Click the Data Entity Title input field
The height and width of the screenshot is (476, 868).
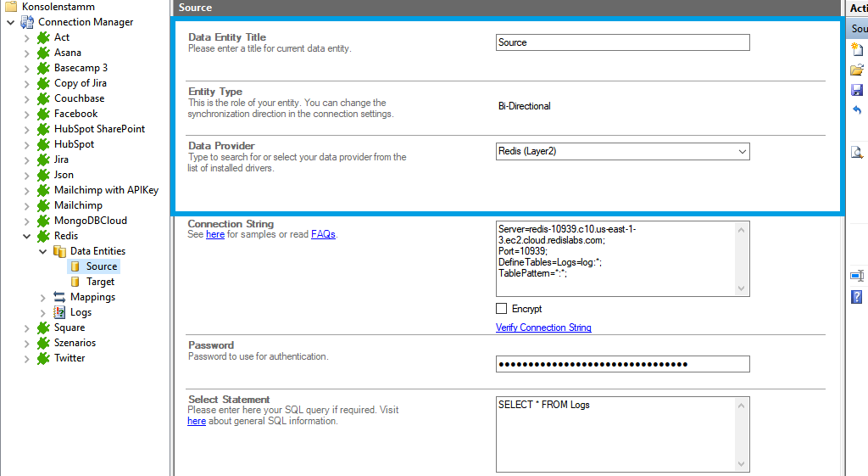tap(623, 42)
